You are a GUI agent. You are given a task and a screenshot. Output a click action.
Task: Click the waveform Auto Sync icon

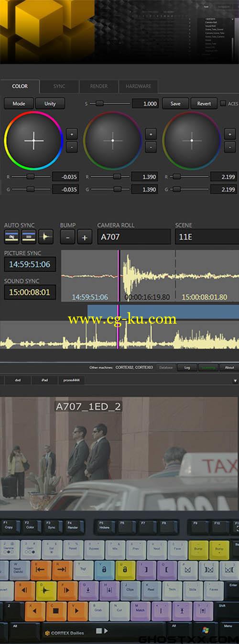(46, 236)
